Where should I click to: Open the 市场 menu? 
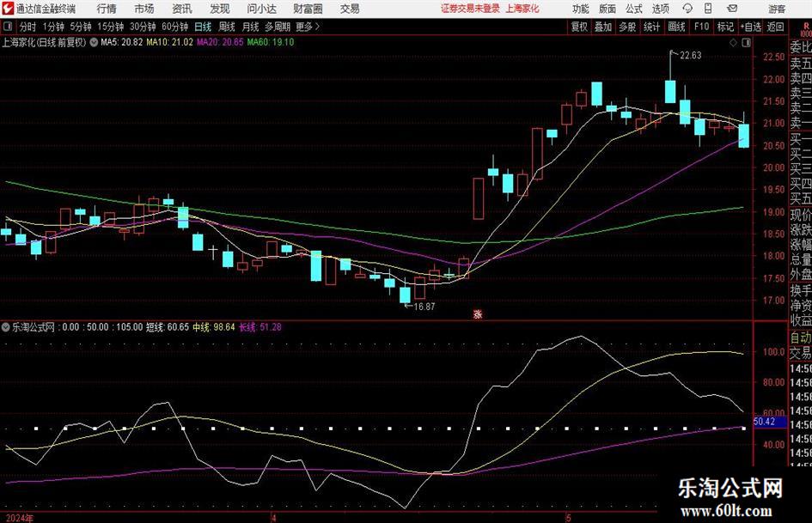(144, 9)
